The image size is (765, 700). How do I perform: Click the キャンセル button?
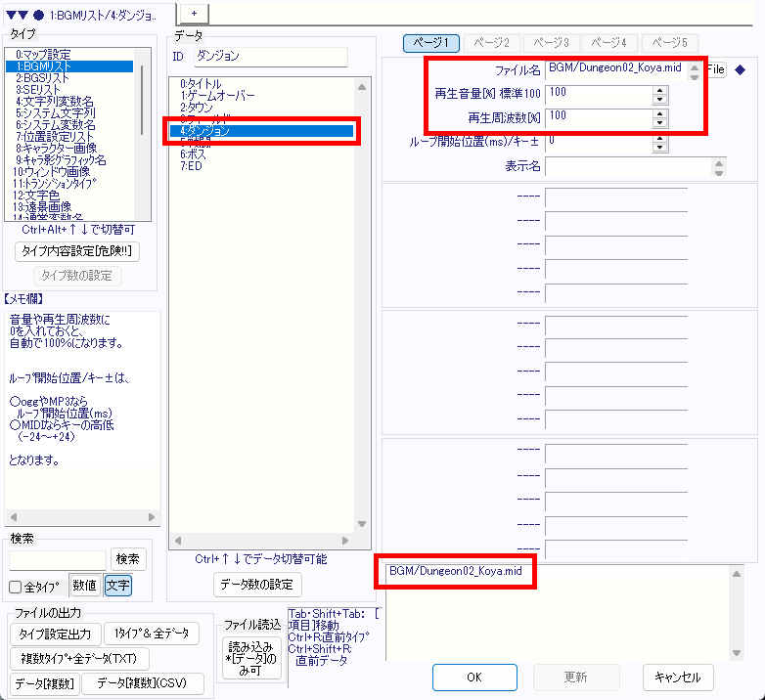click(x=678, y=677)
